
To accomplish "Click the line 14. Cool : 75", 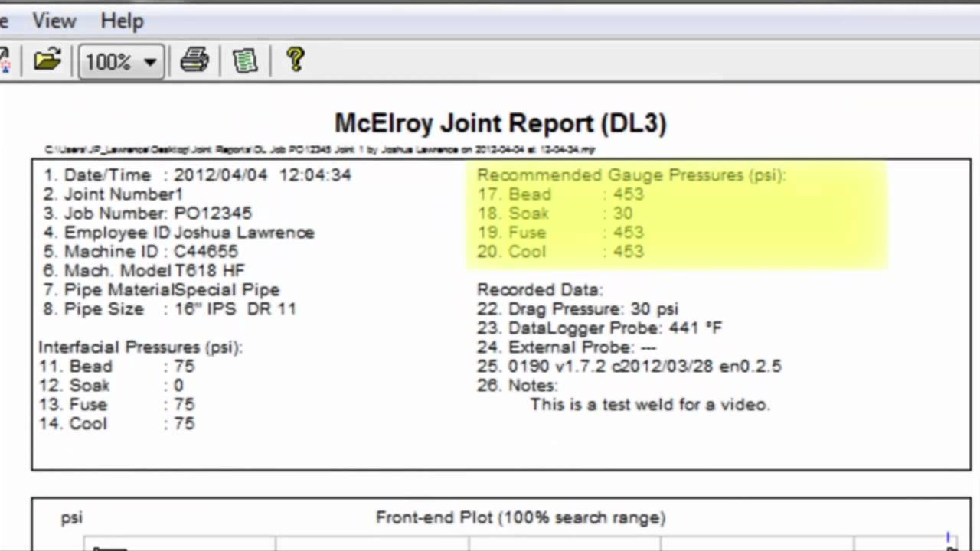I will point(116,424).
